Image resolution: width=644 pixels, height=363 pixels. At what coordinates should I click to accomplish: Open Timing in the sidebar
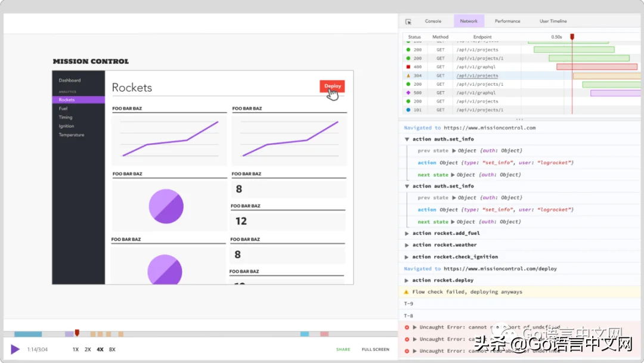66,117
